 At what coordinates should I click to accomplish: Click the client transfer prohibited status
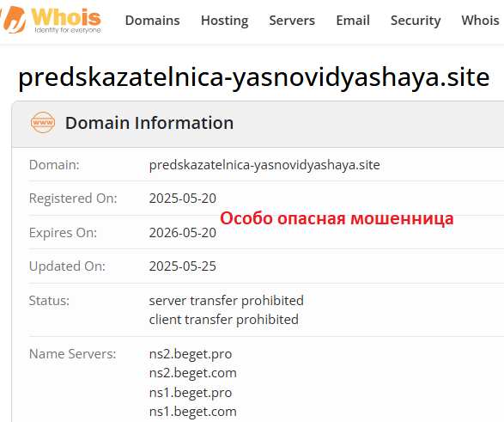tap(224, 320)
